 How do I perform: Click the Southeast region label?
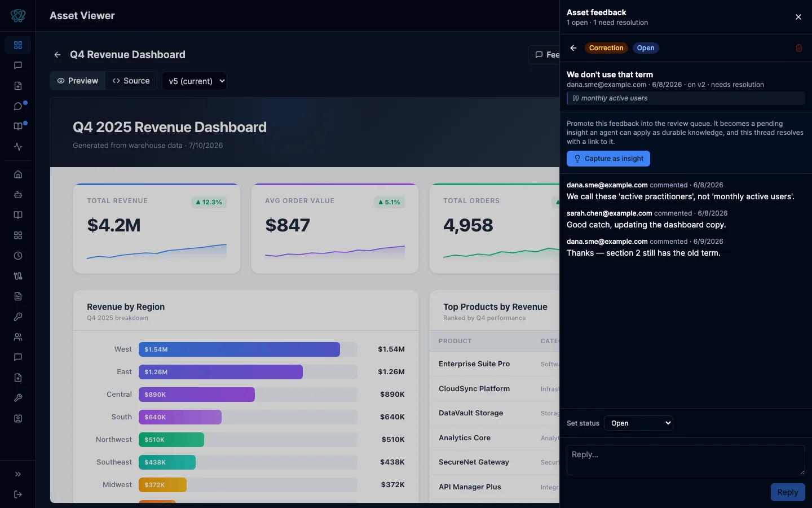pos(114,462)
